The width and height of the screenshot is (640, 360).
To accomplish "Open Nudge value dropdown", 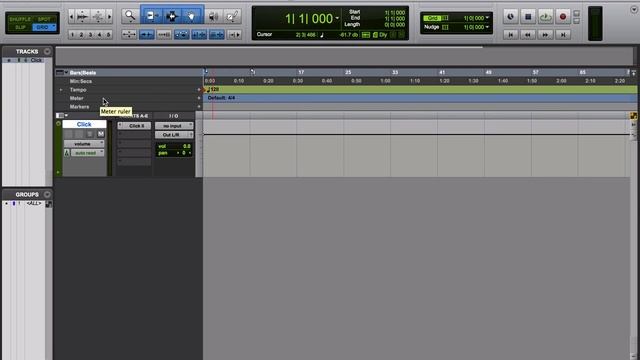I will (487, 27).
